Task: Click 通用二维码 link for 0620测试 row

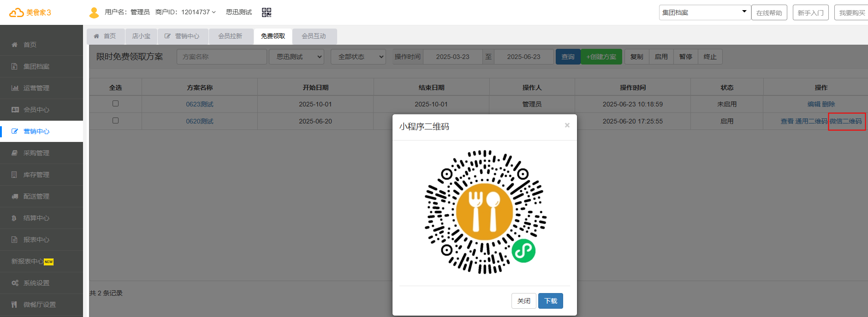Action: 811,121
